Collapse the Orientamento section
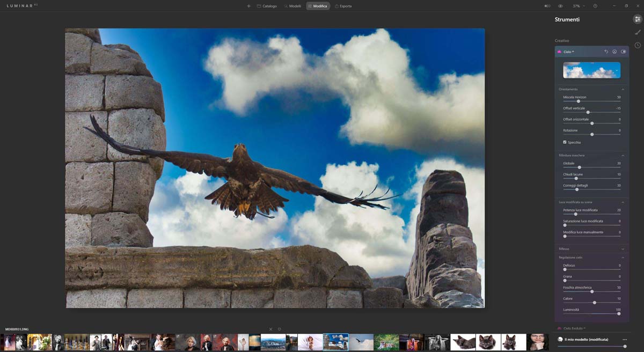The height and width of the screenshot is (352, 644). (623, 89)
